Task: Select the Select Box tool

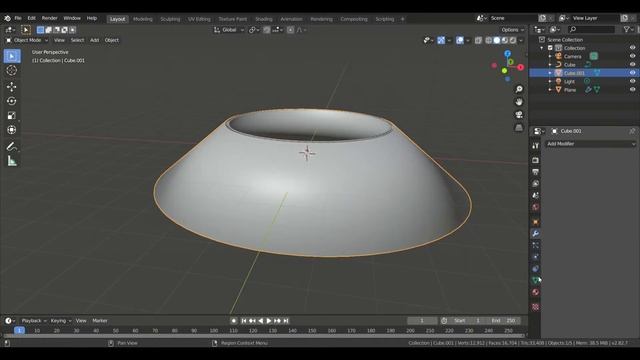Action: (12, 56)
